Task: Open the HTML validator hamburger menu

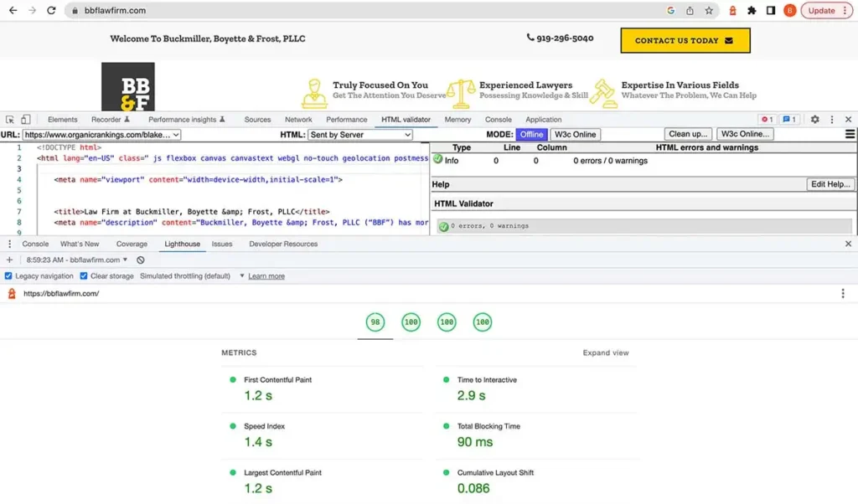Action: click(x=850, y=134)
